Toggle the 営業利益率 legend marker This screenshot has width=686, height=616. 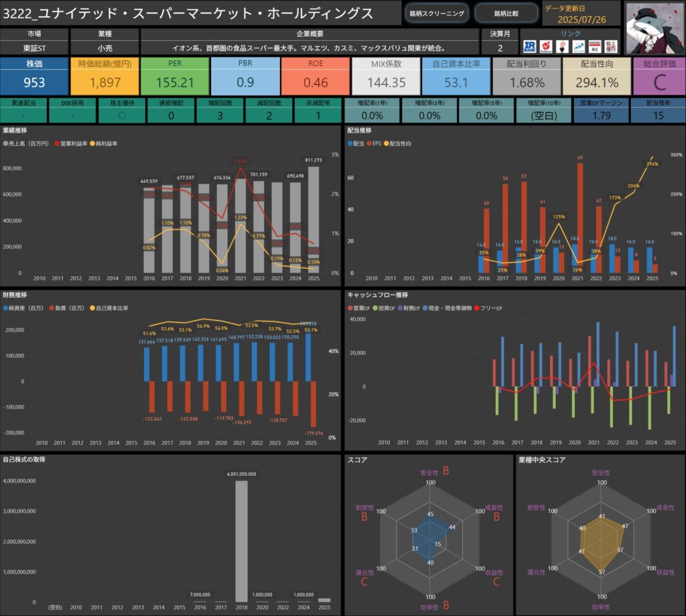point(57,143)
